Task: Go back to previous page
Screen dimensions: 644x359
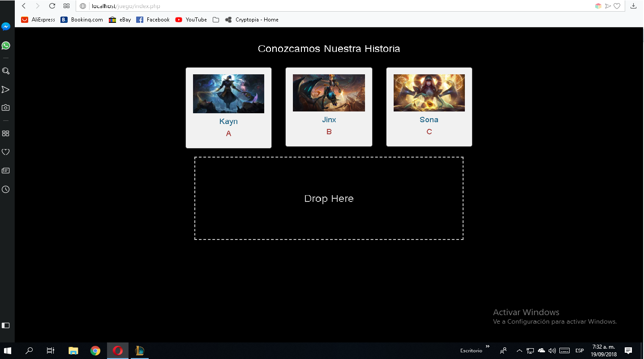Action: click(x=24, y=6)
